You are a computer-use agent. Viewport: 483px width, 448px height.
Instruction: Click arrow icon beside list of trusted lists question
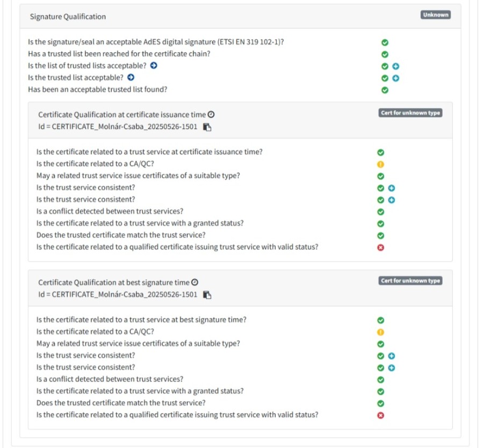click(154, 66)
